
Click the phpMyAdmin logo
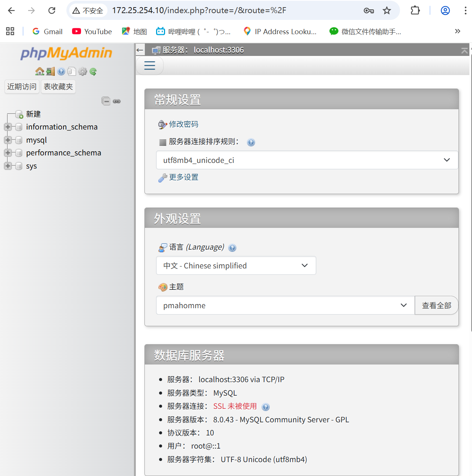click(x=66, y=53)
